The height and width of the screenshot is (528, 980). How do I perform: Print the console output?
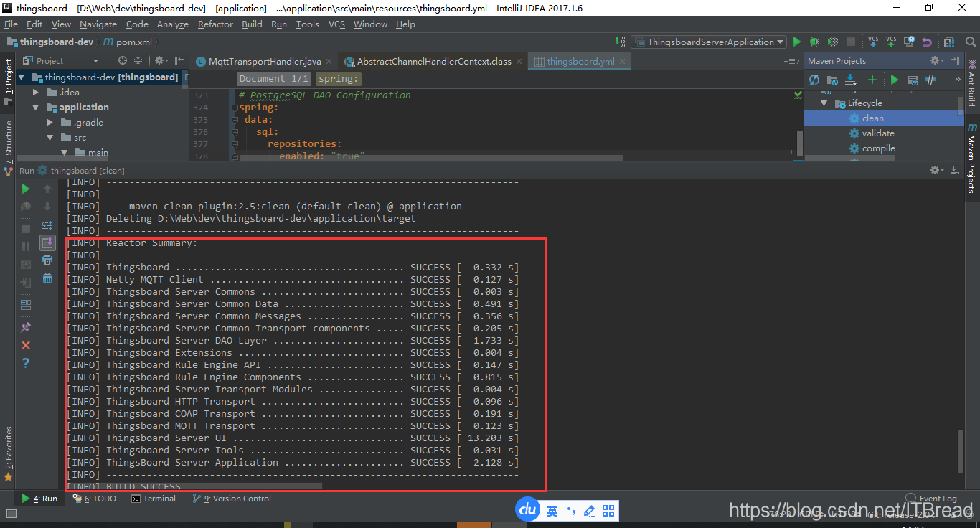[x=47, y=260]
